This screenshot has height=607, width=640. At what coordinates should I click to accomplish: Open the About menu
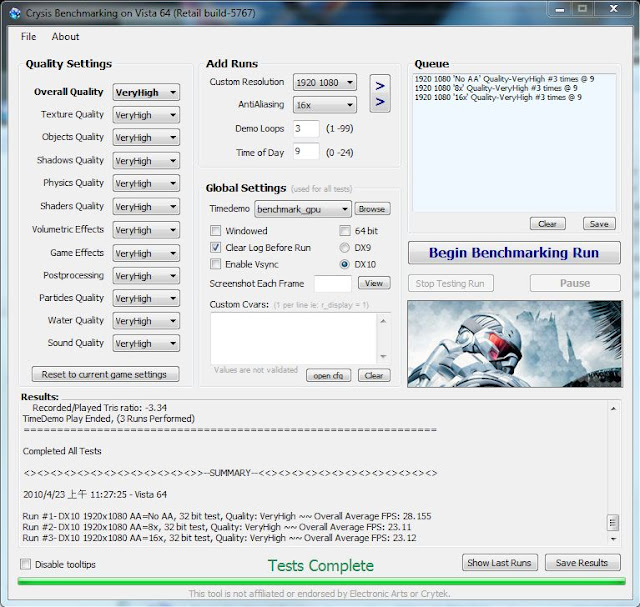pyautogui.click(x=65, y=37)
